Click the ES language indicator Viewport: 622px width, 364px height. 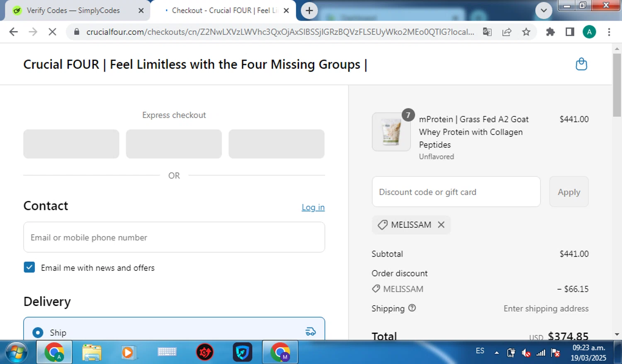point(480,351)
